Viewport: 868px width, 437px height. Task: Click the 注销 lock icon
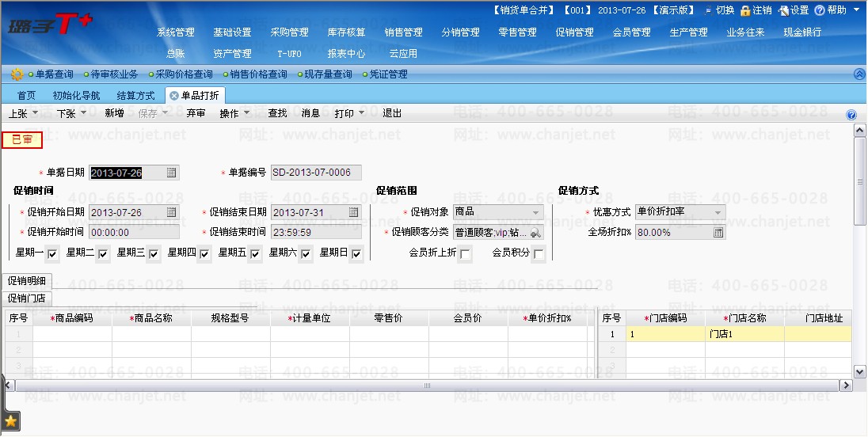(745, 10)
